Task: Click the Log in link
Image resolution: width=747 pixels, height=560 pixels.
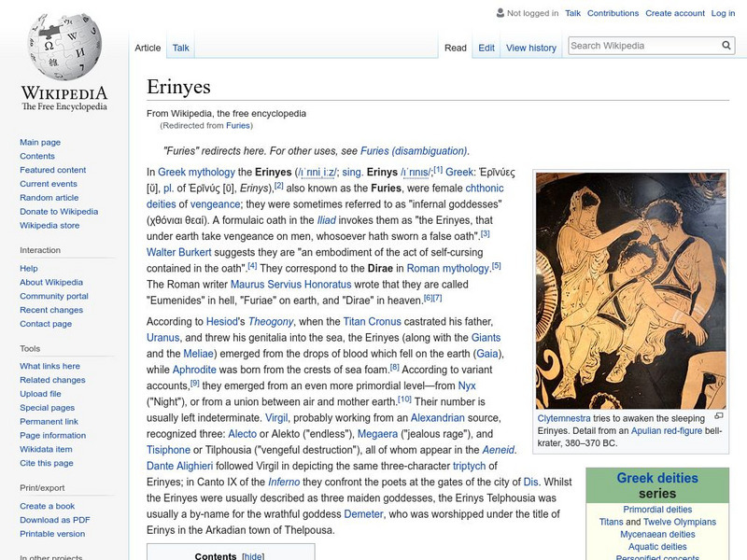Action: [x=723, y=14]
